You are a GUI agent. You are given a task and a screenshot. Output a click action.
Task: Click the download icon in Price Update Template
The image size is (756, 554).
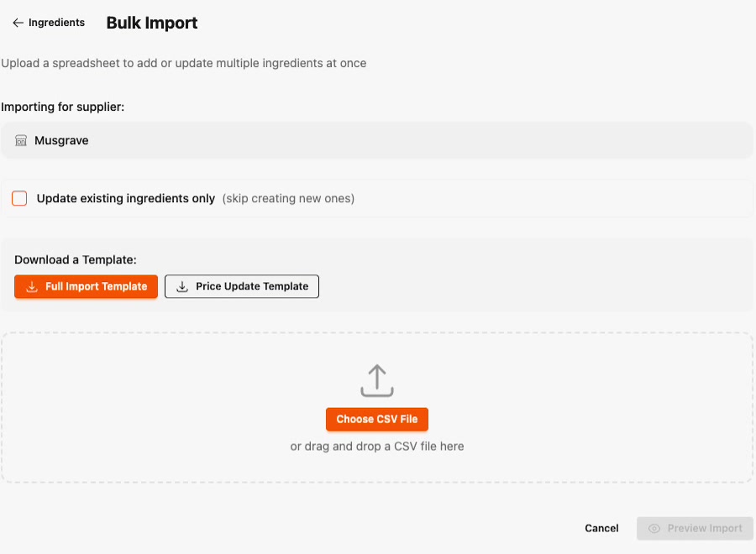[182, 286]
